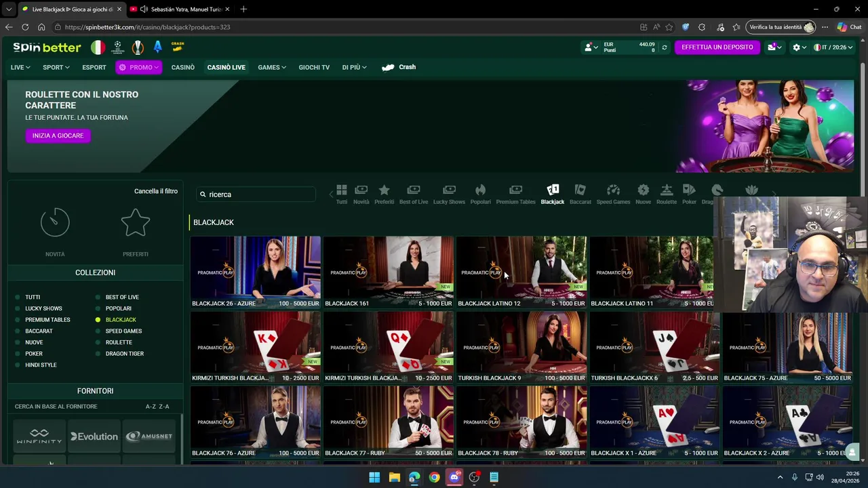Expand the DI PIÙ menu dropdown
868x488 pixels.
click(x=354, y=67)
